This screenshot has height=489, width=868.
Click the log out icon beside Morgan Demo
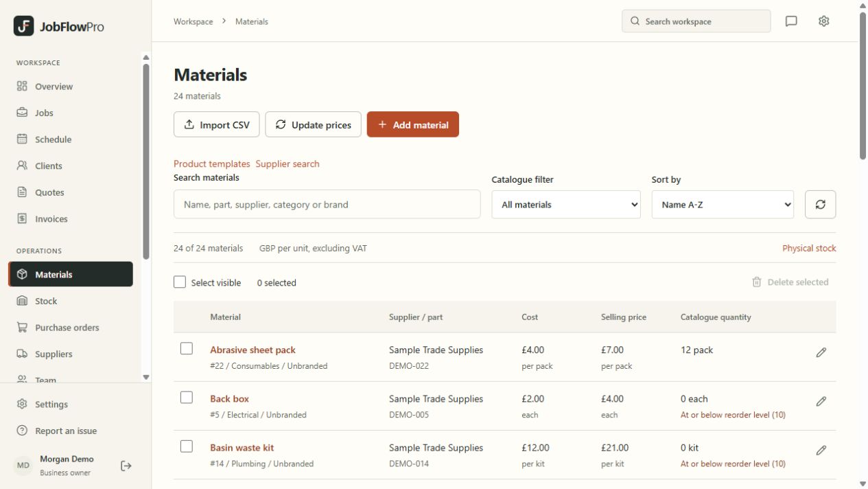point(126,466)
